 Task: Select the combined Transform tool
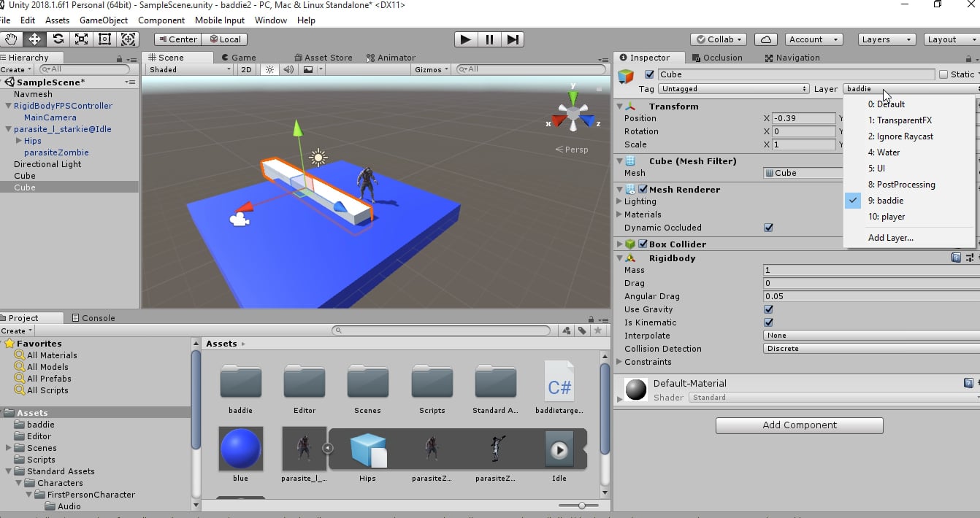click(x=128, y=39)
